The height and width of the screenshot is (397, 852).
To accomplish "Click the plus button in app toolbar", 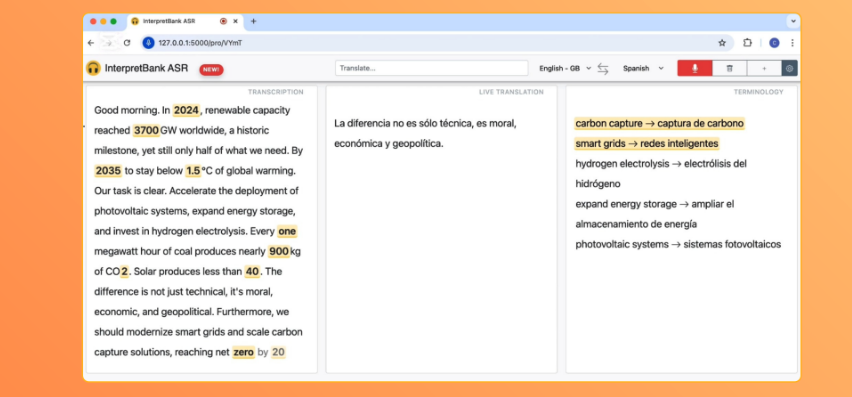I will tap(764, 68).
